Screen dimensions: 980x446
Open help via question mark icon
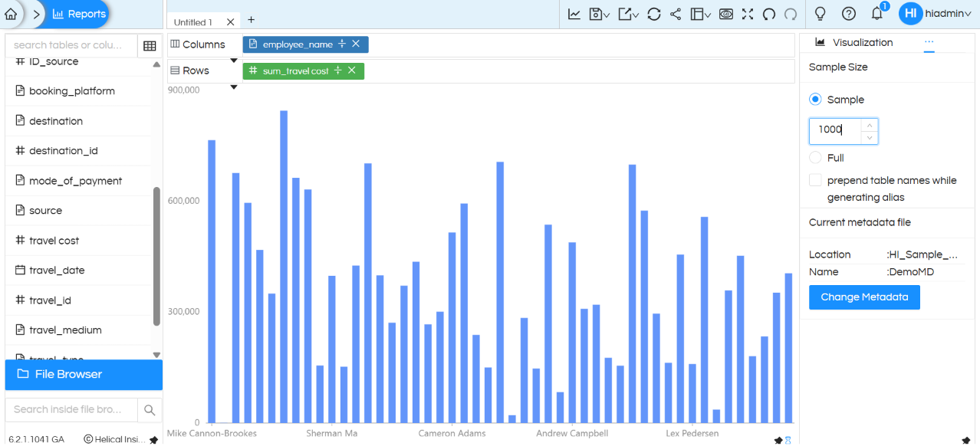pos(849,14)
